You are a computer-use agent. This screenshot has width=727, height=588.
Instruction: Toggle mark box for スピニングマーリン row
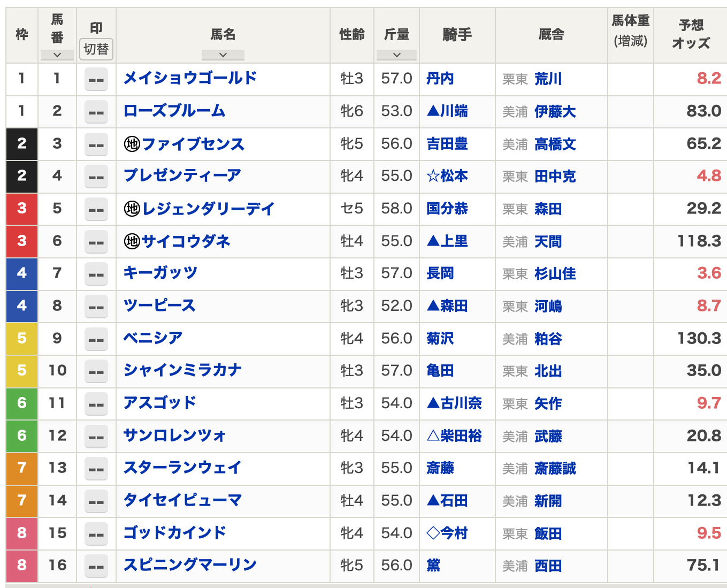(96, 566)
